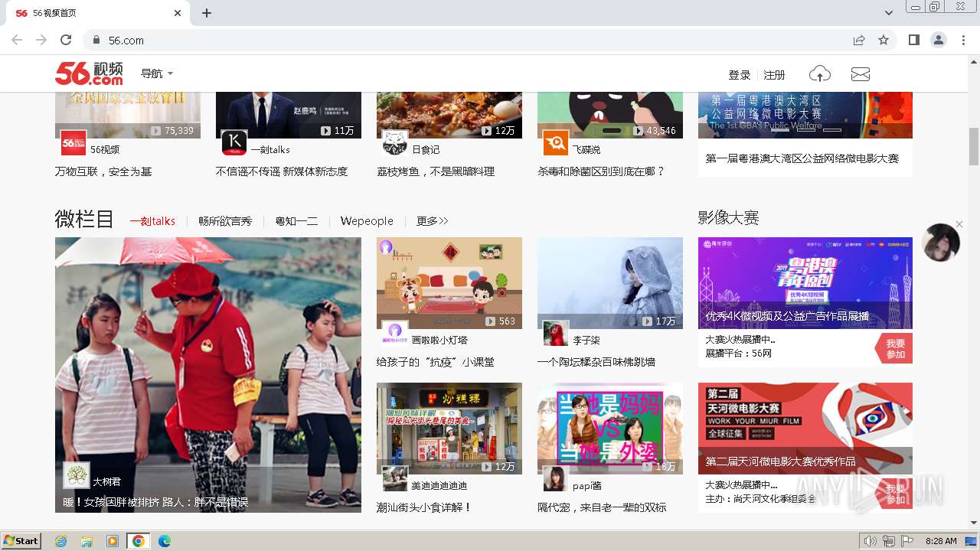Close the 56视频首页 tab
The height and width of the screenshot is (551, 980).
pyautogui.click(x=178, y=13)
